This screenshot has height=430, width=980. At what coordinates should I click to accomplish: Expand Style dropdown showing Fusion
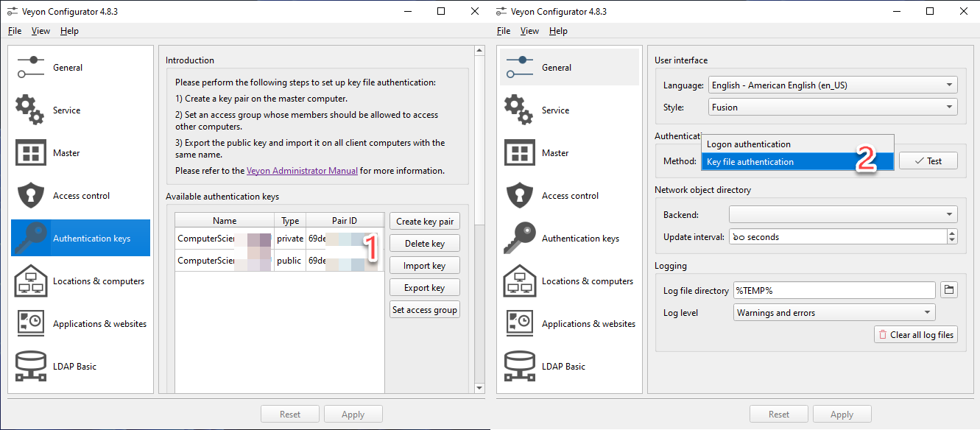click(x=833, y=107)
